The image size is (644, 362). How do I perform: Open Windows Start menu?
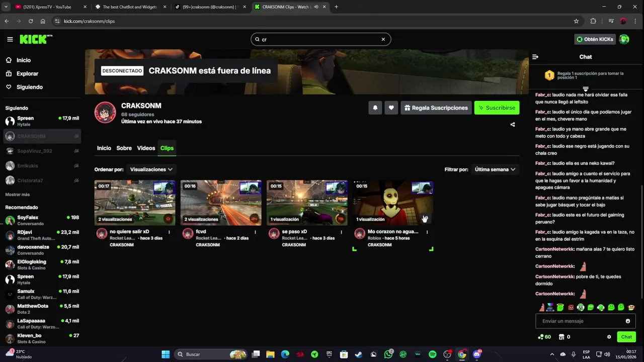[166, 354]
